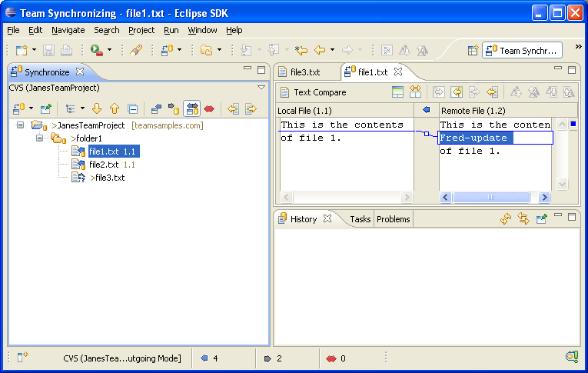Pin the current synchronization

[46, 108]
